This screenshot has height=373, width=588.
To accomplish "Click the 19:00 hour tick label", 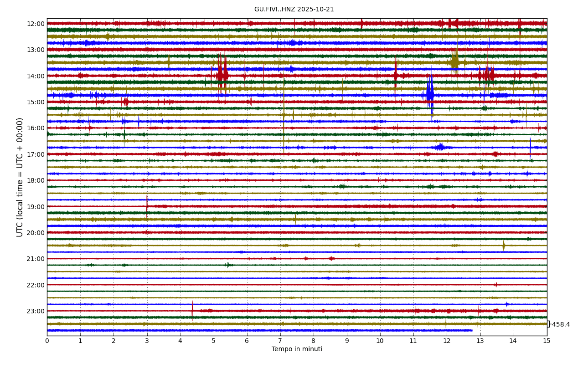I will click(36, 207).
